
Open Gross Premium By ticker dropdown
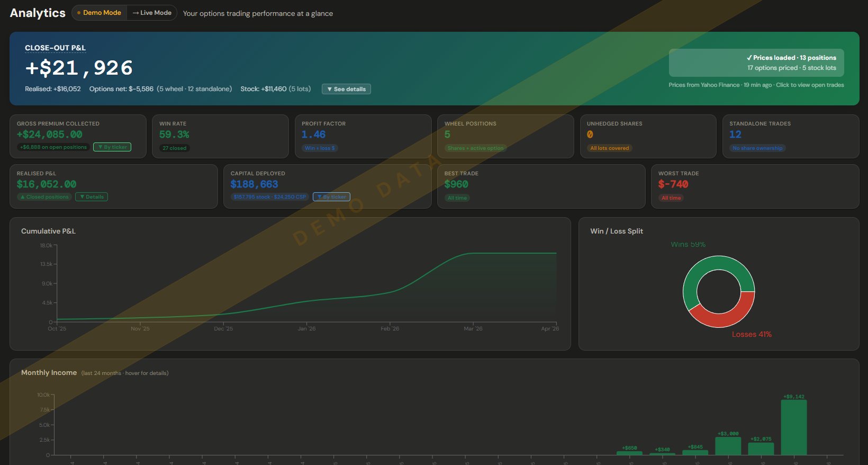[112, 147]
